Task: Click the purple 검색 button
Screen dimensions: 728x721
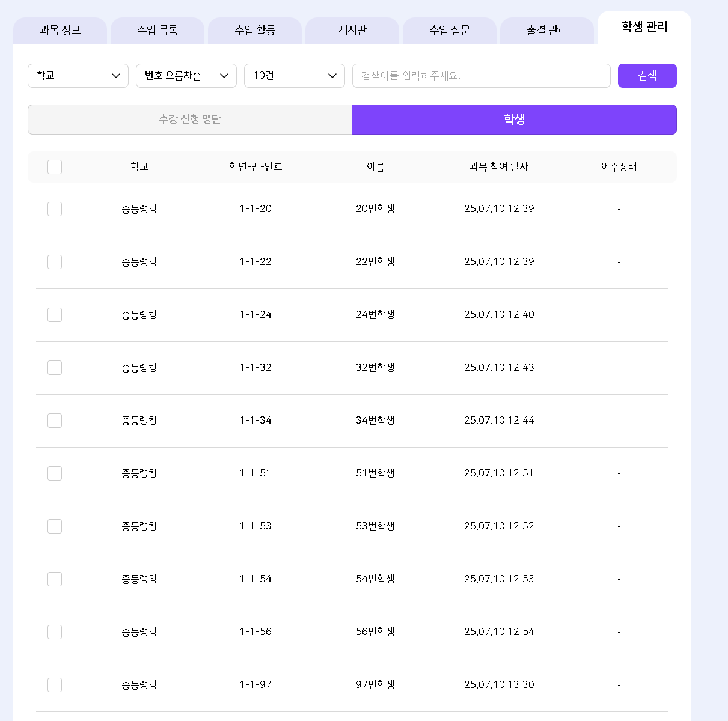Action: (x=647, y=76)
